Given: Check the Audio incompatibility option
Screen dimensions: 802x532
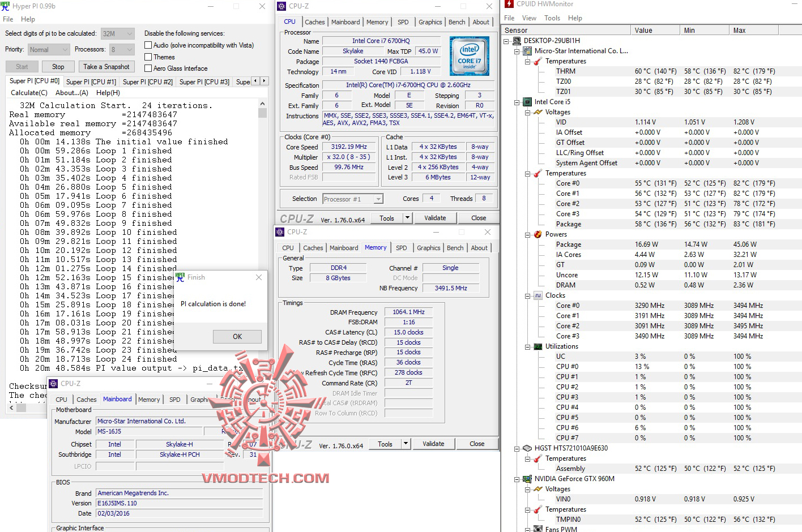Looking at the screenshot, I should click(149, 45).
